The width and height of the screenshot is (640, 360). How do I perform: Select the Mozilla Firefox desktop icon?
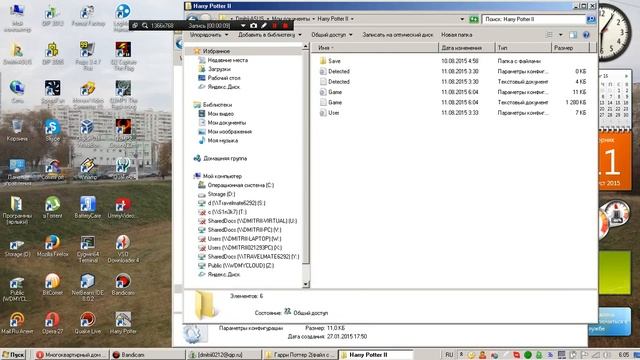tap(52, 246)
